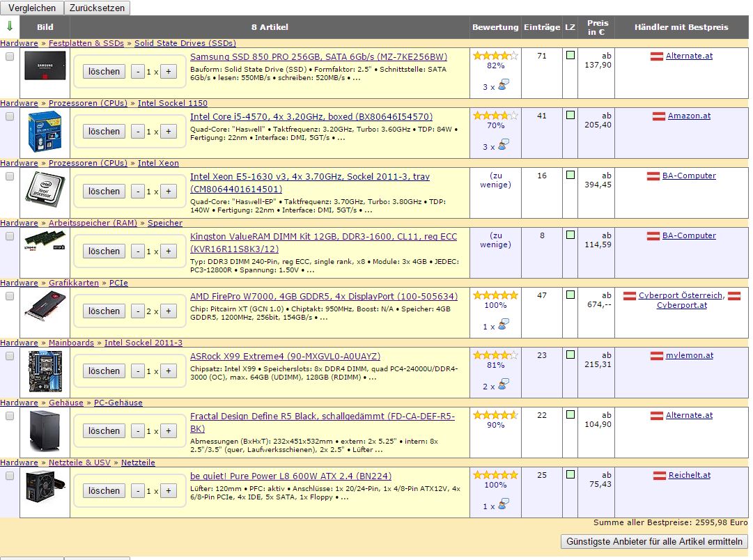The height and width of the screenshot is (560, 753).
Task: Open Intel Xeon processor thumbnail
Action: click(45, 191)
